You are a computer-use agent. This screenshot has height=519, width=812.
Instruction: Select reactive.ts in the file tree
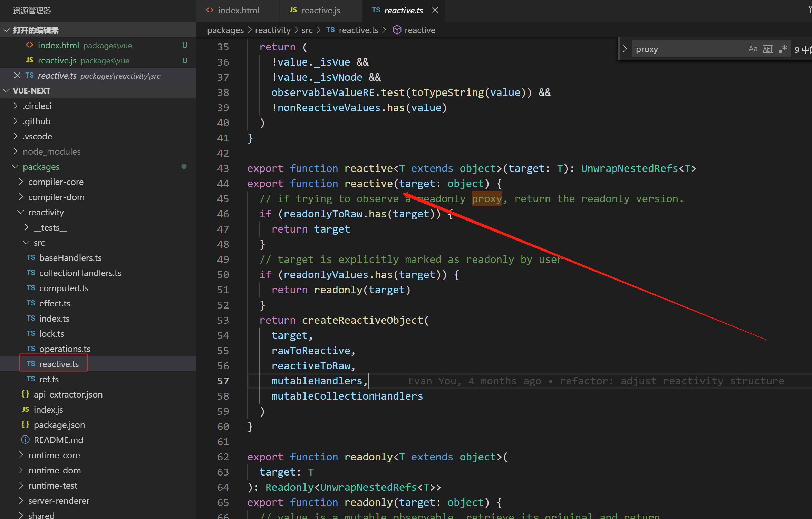click(x=98, y=364)
